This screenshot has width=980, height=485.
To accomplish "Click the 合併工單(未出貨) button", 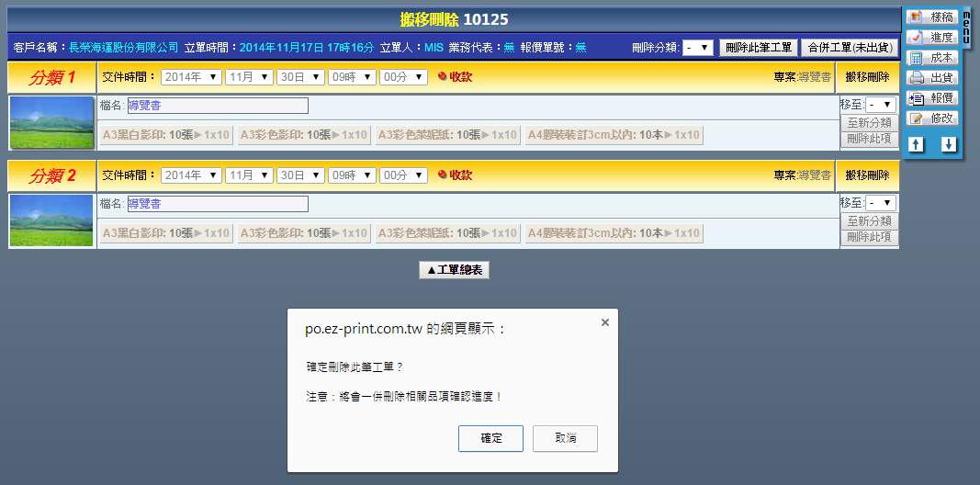I will (850, 48).
